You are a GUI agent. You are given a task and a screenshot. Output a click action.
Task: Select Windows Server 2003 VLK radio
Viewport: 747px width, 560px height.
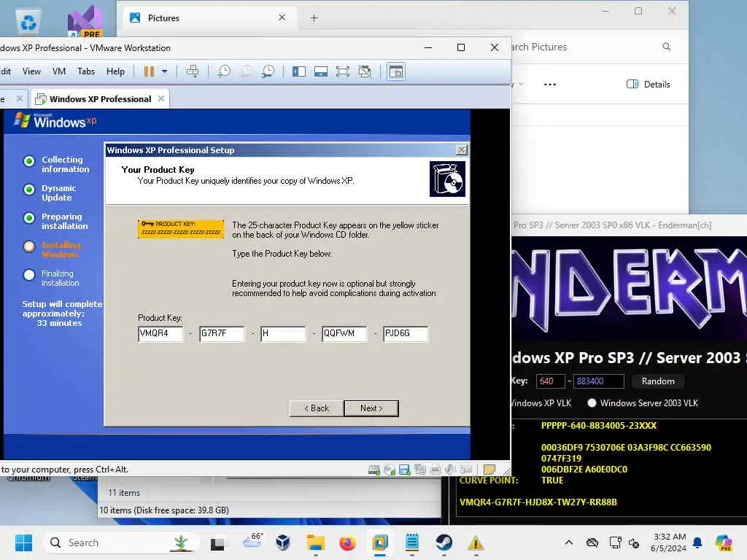point(592,402)
